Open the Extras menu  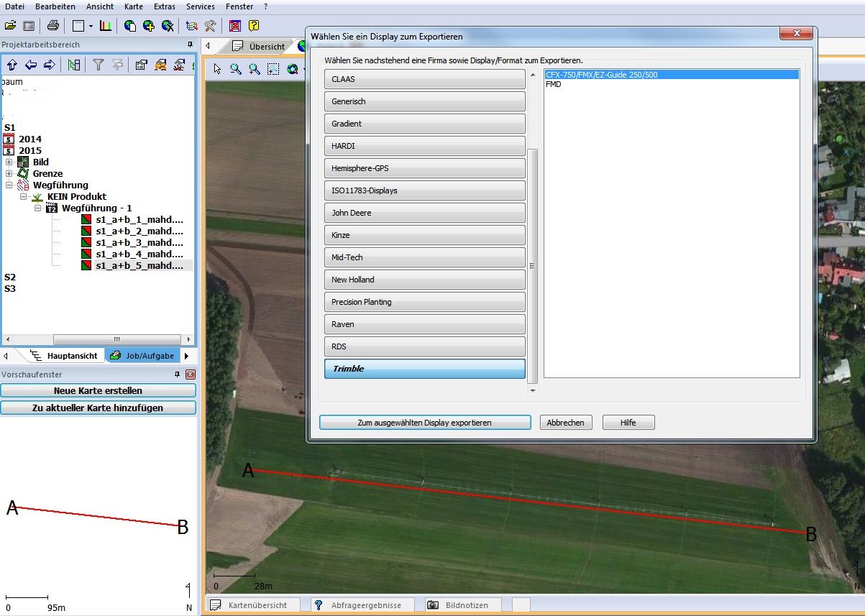click(x=164, y=6)
